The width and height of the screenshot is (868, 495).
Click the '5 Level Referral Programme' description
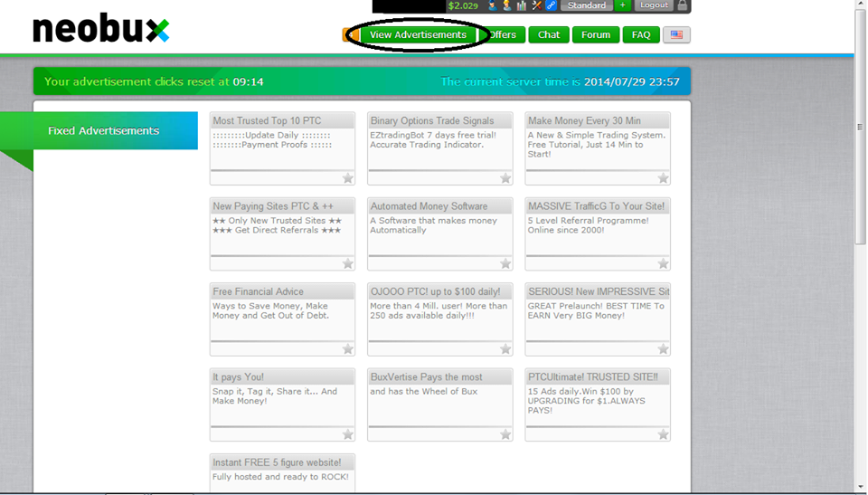click(x=588, y=225)
